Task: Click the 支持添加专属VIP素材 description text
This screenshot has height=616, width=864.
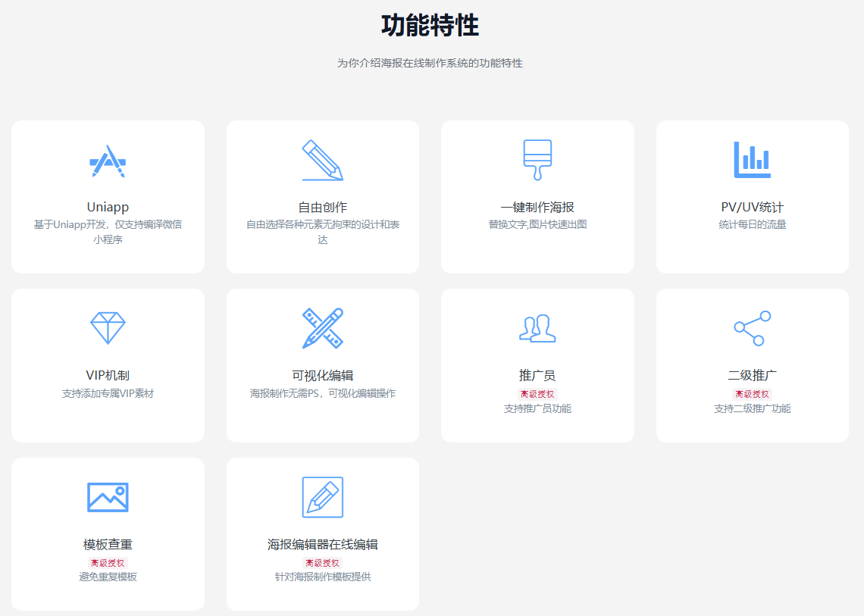Action: 108,393
